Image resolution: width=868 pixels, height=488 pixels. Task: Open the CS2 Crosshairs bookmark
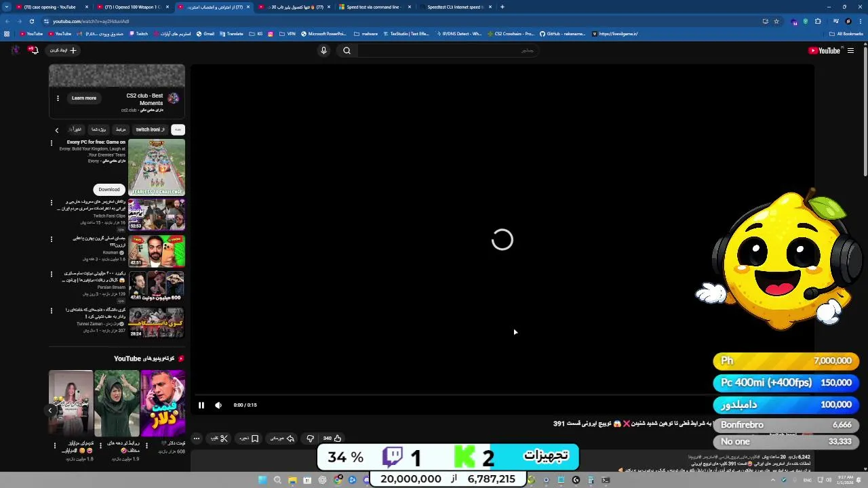coord(510,34)
